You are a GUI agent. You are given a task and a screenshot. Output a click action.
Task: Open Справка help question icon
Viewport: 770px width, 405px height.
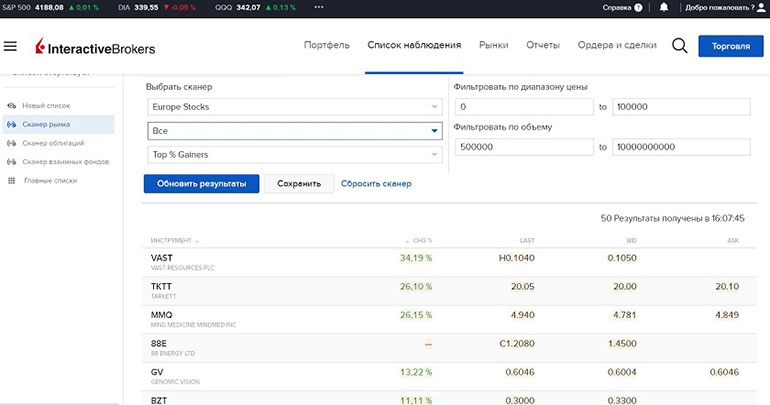tap(638, 7)
